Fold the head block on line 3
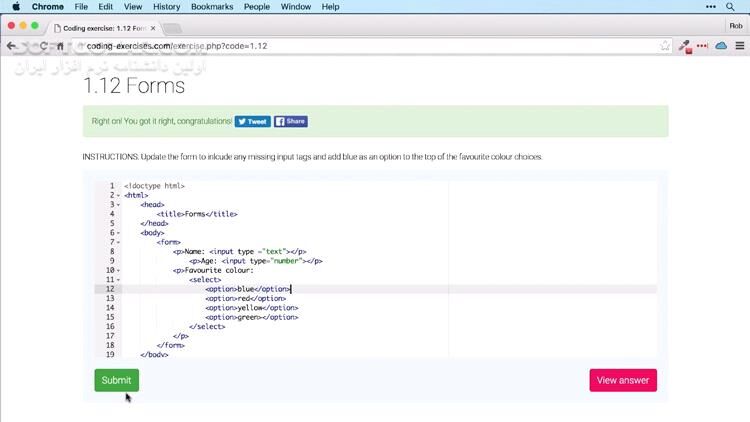This screenshot has width=750, height=422. tap(118, 205)
